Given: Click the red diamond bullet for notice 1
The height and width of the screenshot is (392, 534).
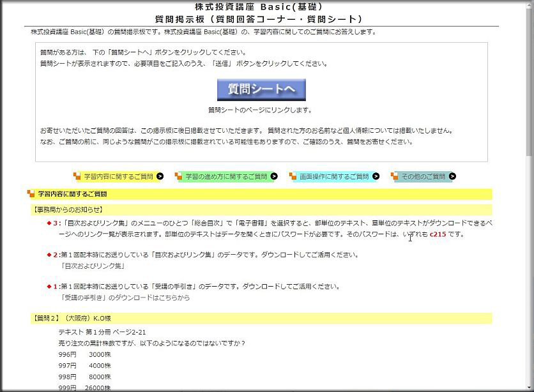Looking at the screenshot, I should tap(49, 287).
